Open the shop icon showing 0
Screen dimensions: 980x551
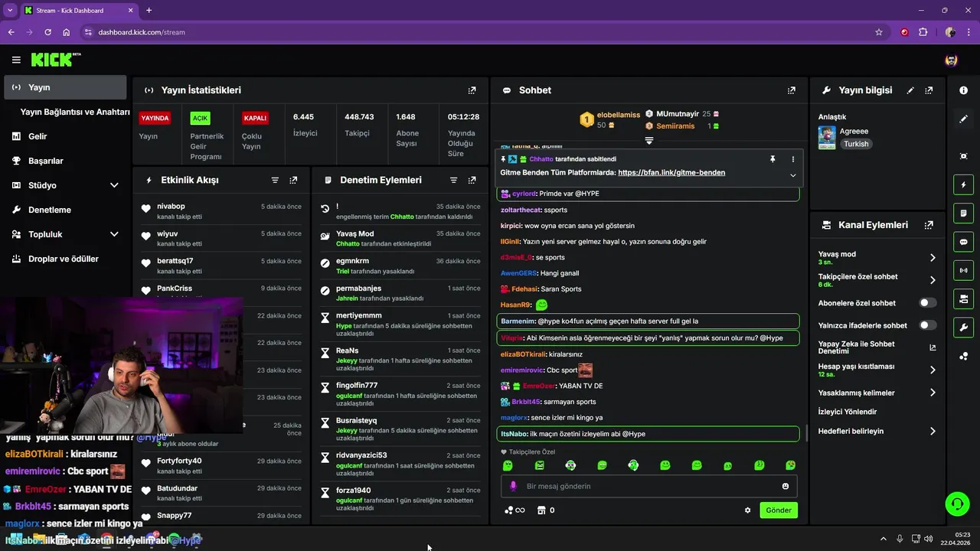(546, 510)
